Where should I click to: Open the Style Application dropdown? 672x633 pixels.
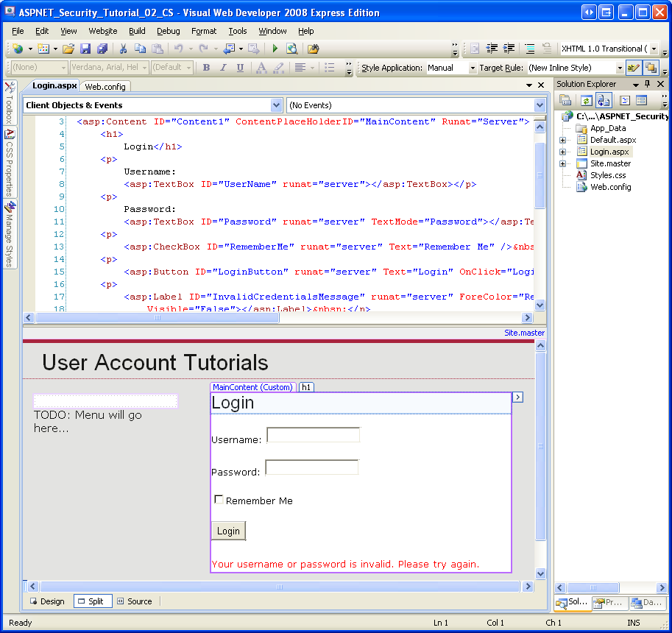pyautogui.click(x=472, y=68)
